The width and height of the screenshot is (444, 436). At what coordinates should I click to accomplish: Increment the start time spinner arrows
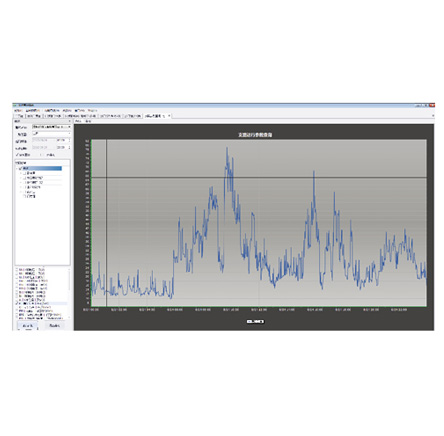70,140
